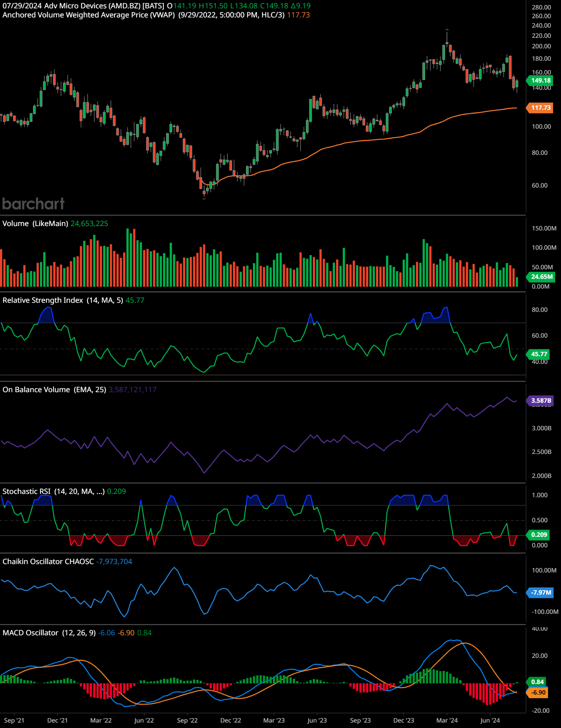Click the Dec '21 date label
The width and height of the screenshot is (561, 728).
click(57, 720)
